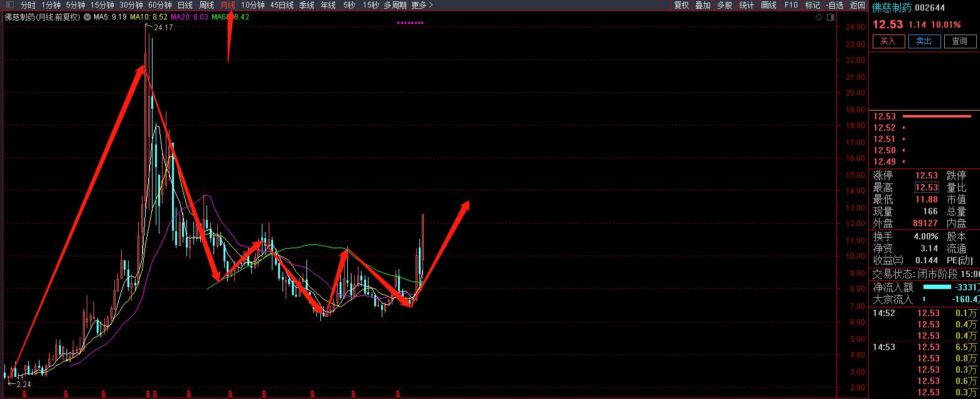980x399 pixels.
Task: Click the 买入 buy button
Action: 888,41
